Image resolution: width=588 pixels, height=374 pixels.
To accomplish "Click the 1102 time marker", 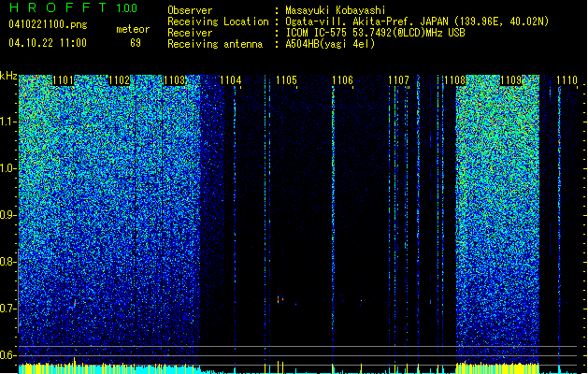I will [x=119, y=80].
